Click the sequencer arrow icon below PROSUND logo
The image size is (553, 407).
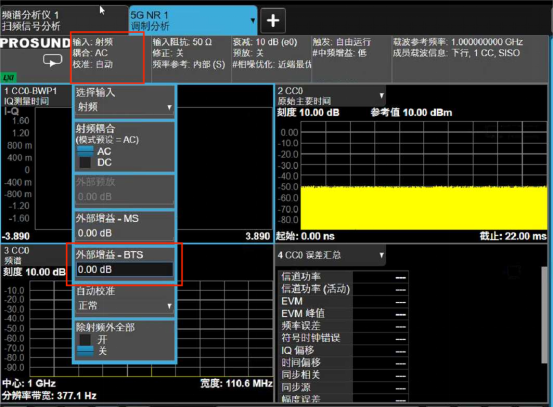[x=53, y=61]
